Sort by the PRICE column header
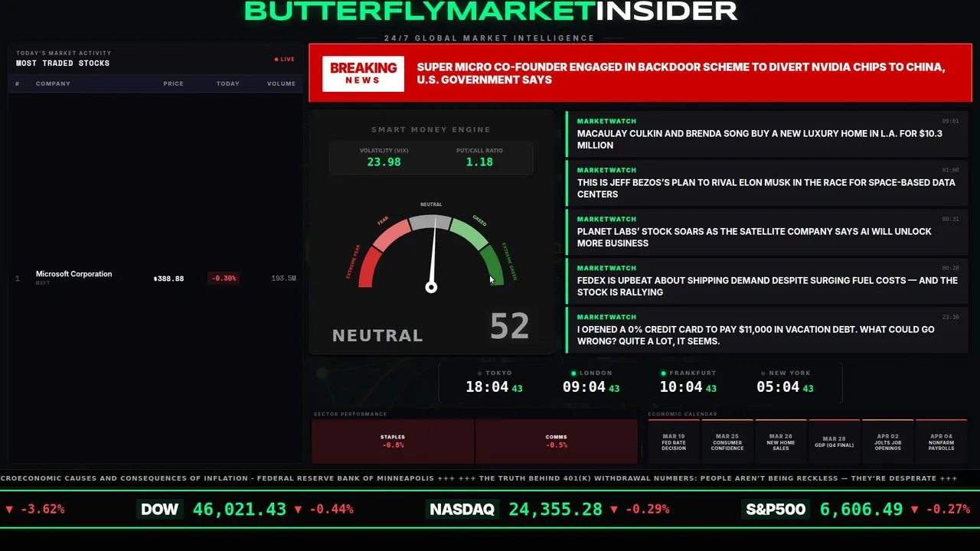The image size is (980, 551). pyautogui.click(x=173, y=83)
